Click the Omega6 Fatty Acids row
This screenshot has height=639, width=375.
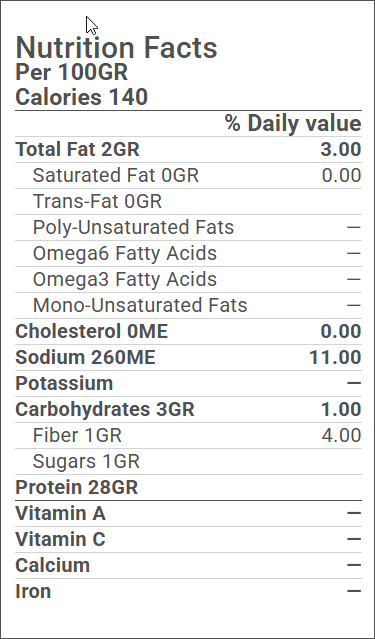188,253
